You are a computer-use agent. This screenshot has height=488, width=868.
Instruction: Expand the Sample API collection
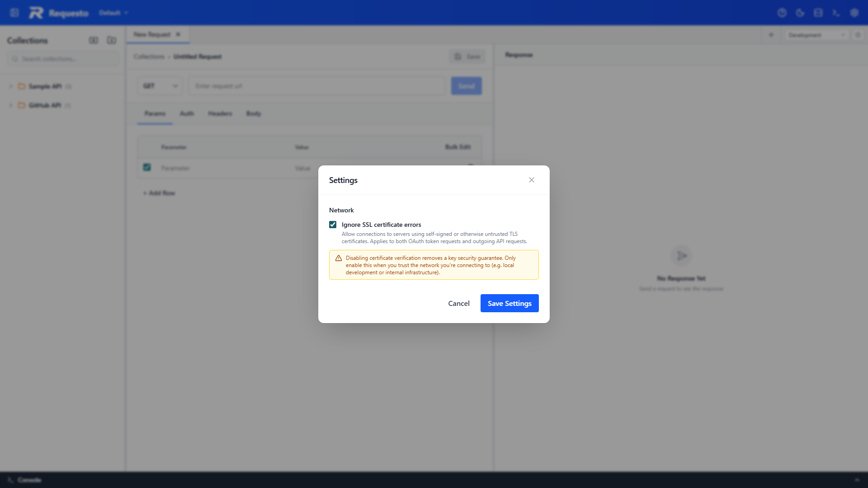coord(10,86)
